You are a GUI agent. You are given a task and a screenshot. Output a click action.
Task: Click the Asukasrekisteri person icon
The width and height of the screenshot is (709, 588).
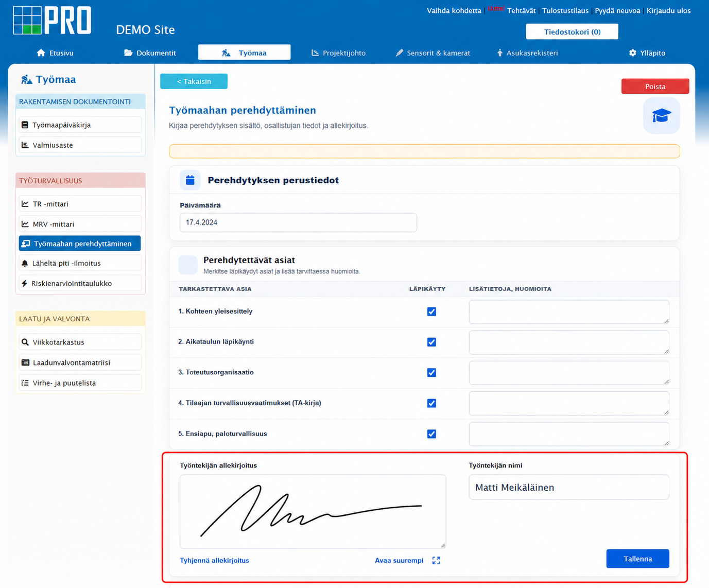coord(499,53)
